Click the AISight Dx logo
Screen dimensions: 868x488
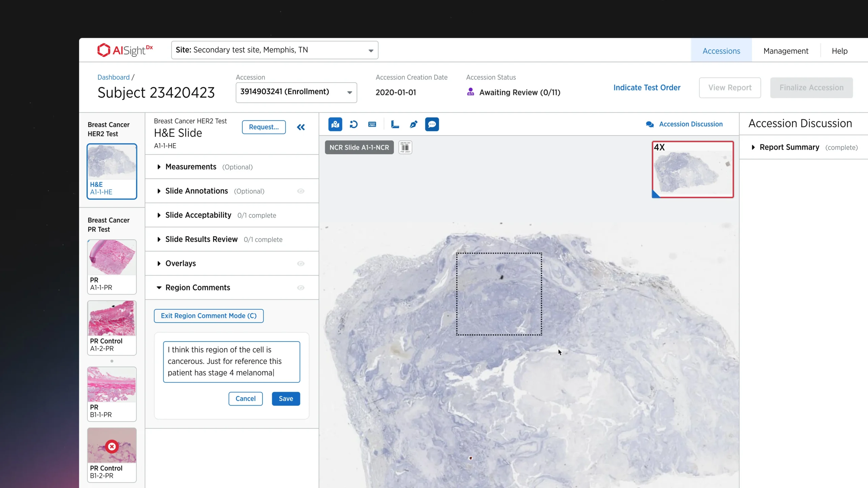(x=125, y=50)
